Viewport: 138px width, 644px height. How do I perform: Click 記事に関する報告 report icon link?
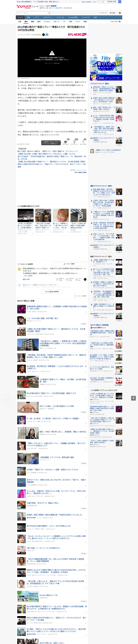point(24,144)
